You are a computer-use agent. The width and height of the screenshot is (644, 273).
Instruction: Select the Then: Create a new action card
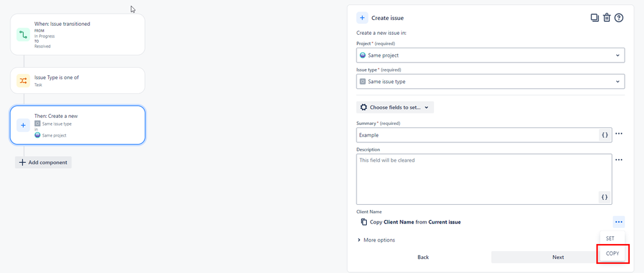pos(77,125)
